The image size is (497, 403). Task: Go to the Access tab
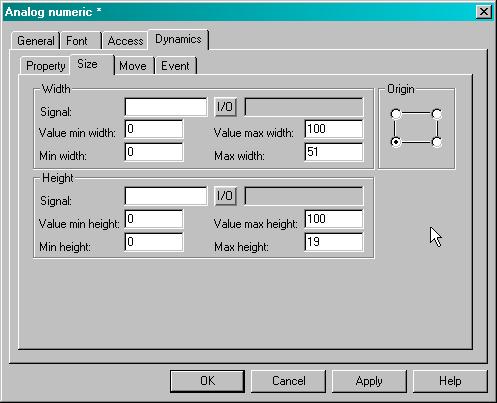tap(125, 41)
